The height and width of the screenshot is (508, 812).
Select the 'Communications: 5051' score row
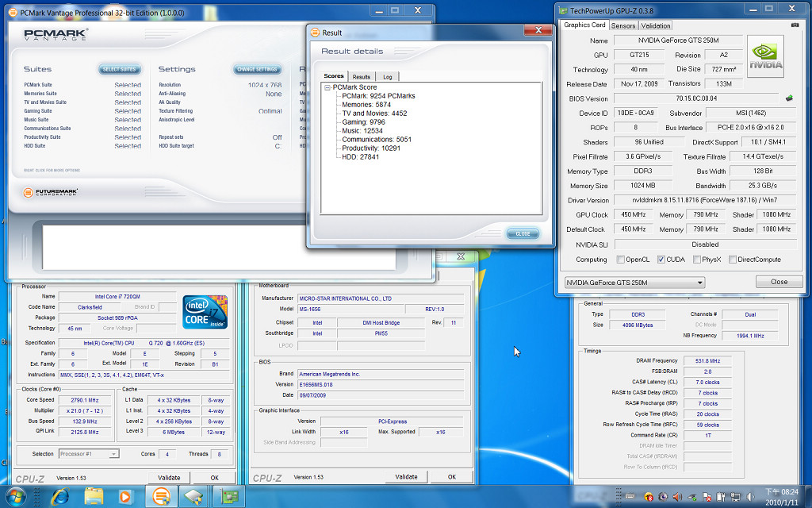(377, 140)
